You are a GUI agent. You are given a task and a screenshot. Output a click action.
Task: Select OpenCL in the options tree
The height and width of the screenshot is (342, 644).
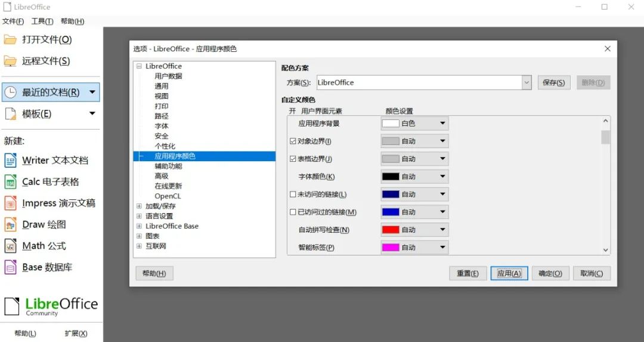pos(168,196)
